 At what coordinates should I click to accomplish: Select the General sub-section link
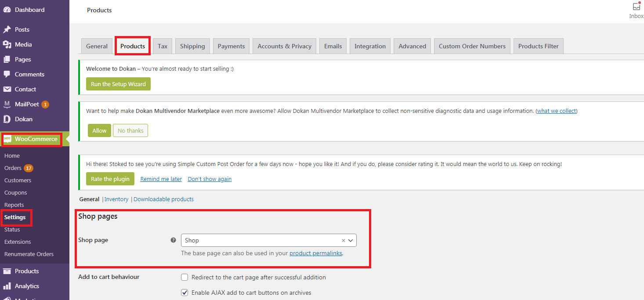coord(89,199)
